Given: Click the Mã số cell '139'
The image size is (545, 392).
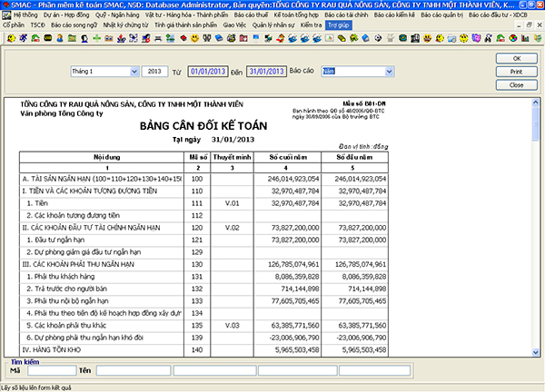Looking at the screenshot, I should (x=197, y=338).
